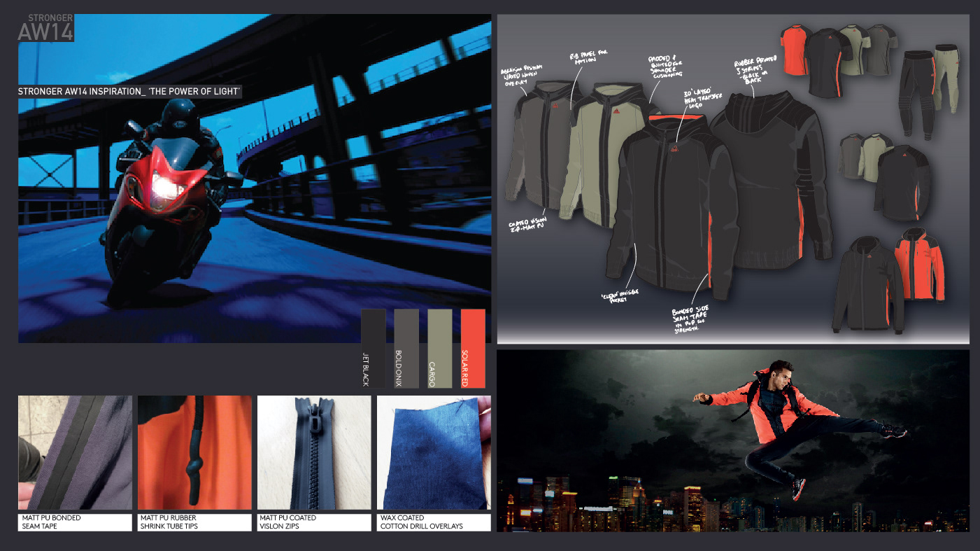This screenshot has width=980, height=551.
Task: Click the 'MATT PU RUBBER SHRINK TUBE TIPS' caption
Action: 194,522
